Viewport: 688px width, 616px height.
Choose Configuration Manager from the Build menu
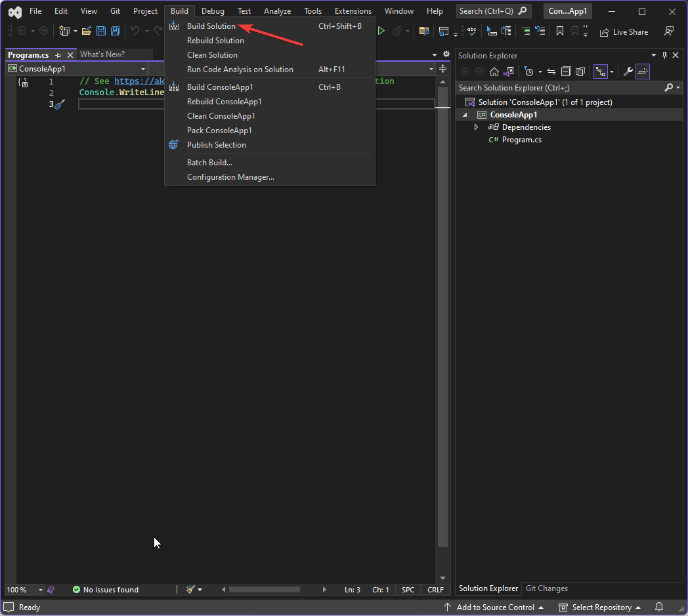(x=229, y=176)
